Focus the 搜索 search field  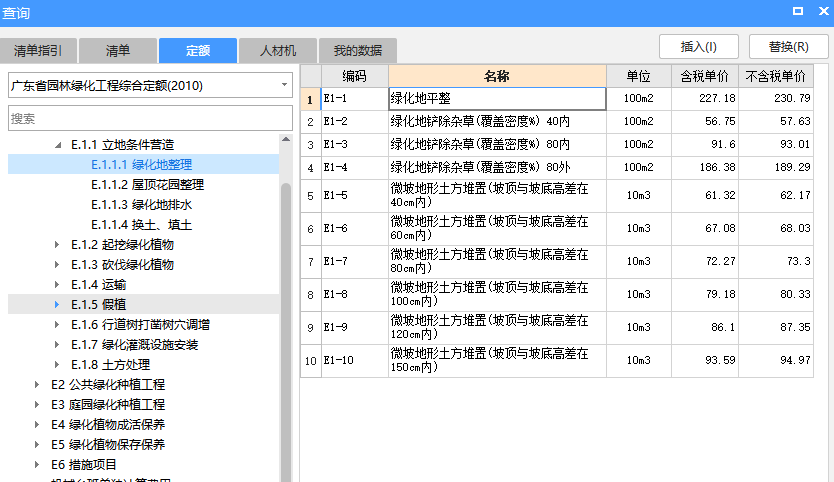(x=151, y=118)
